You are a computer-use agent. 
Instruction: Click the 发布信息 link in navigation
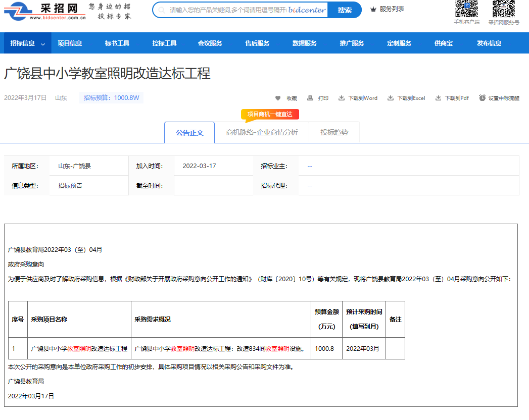click(x=489, y=43)
